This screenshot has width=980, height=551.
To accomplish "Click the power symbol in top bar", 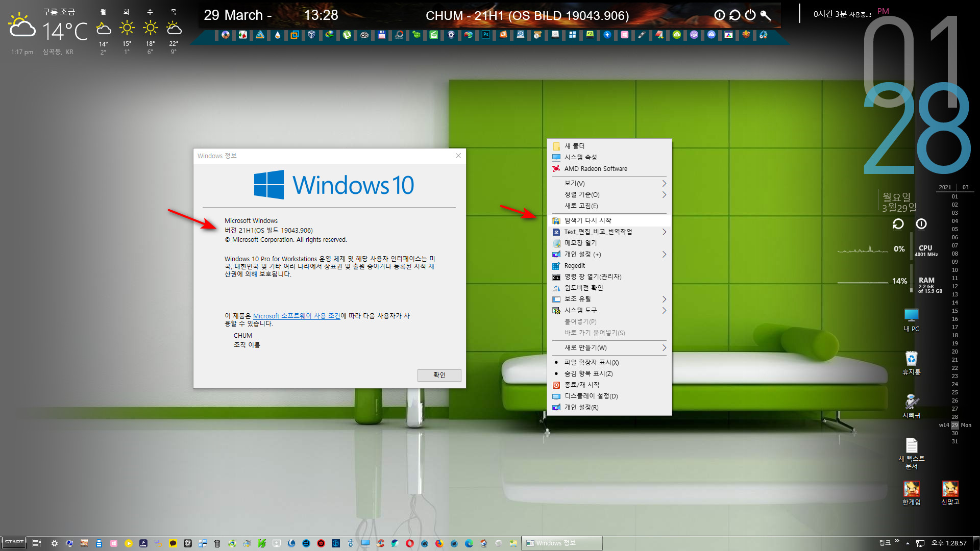I will pos(750,15).
